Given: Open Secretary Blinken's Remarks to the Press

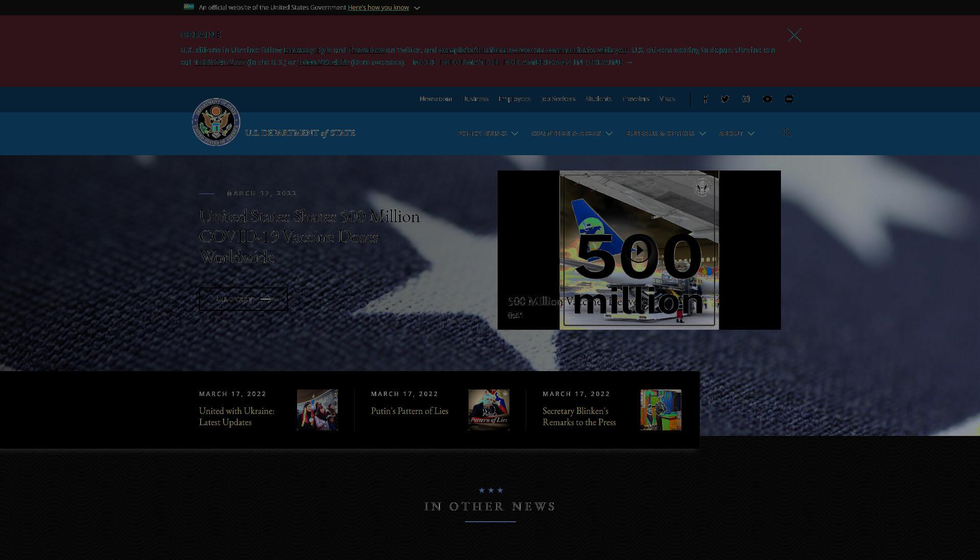Looking at the screenshot, I should 579,417.
